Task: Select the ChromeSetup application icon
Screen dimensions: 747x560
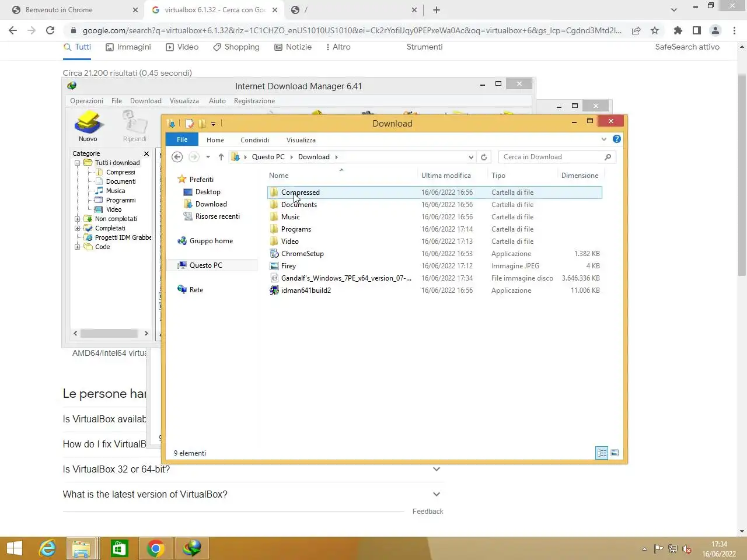Action: pyautogui.click(x=274, y=254)
